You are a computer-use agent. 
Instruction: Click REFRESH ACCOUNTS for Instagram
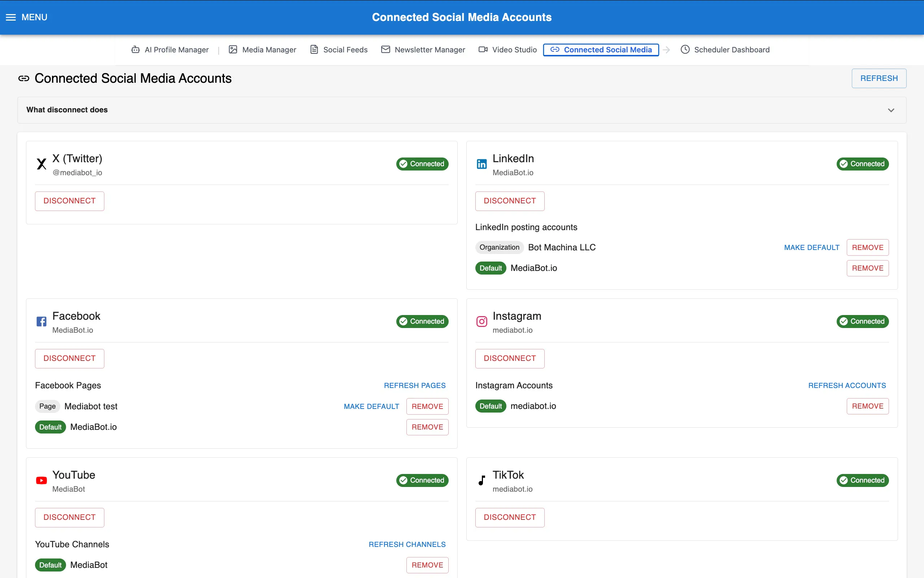[847, 385]
